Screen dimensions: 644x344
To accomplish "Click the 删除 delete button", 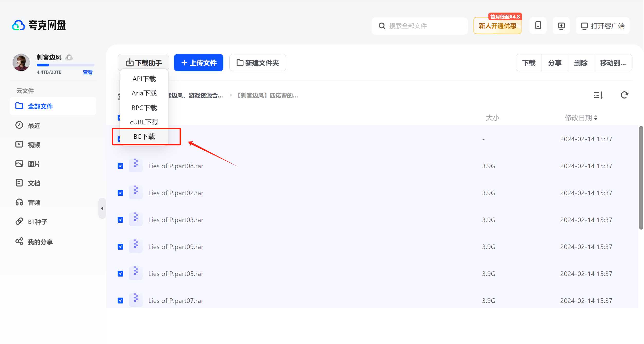I will (581, 63).
